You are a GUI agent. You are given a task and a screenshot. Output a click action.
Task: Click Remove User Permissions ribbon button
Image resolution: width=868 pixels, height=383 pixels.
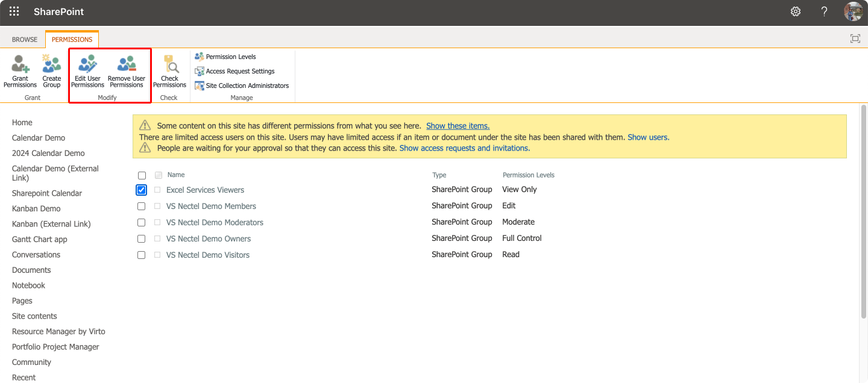[x=127, y=71]
